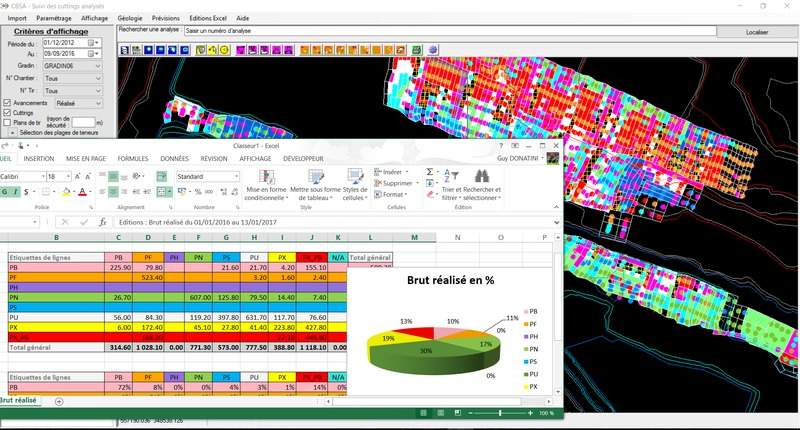Select the Brut réalisé sheet tab

(18, 401)
